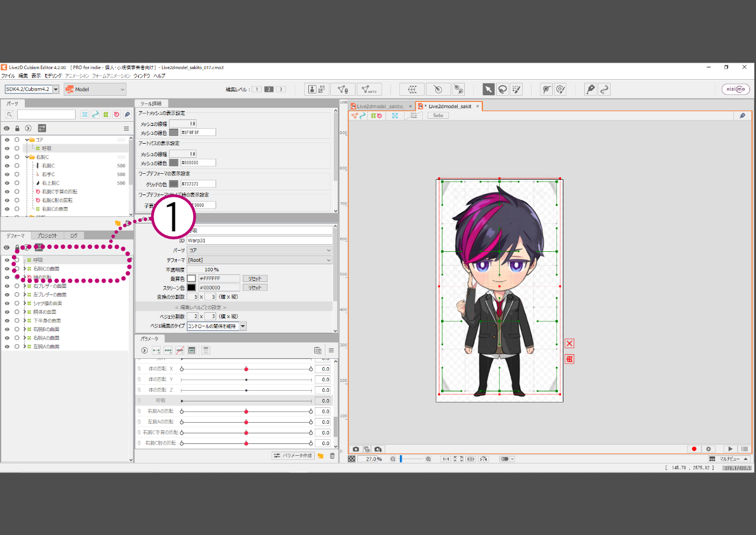
Task: Select the lasso selection tool
Action: [503, 89]
